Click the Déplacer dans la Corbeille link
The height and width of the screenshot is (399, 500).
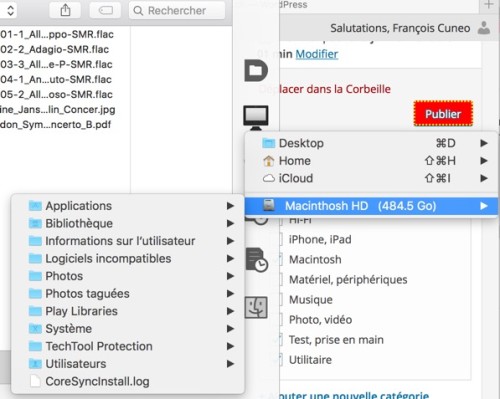tap(325, 89)
